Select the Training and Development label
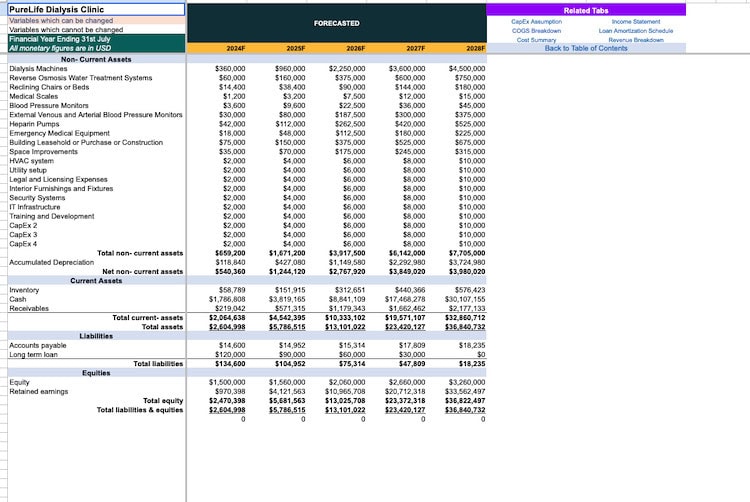750x502 pixels. (x=52, y=216)
